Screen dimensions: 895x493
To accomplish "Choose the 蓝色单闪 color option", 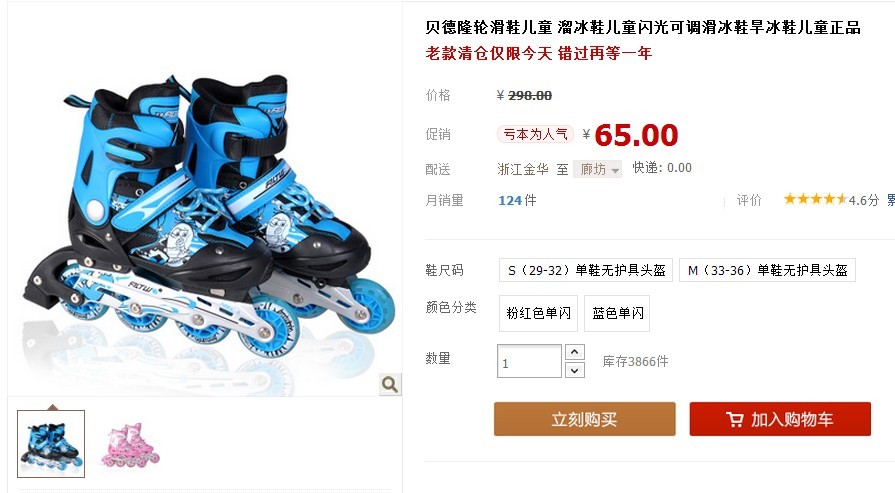I will pos(617,313).
